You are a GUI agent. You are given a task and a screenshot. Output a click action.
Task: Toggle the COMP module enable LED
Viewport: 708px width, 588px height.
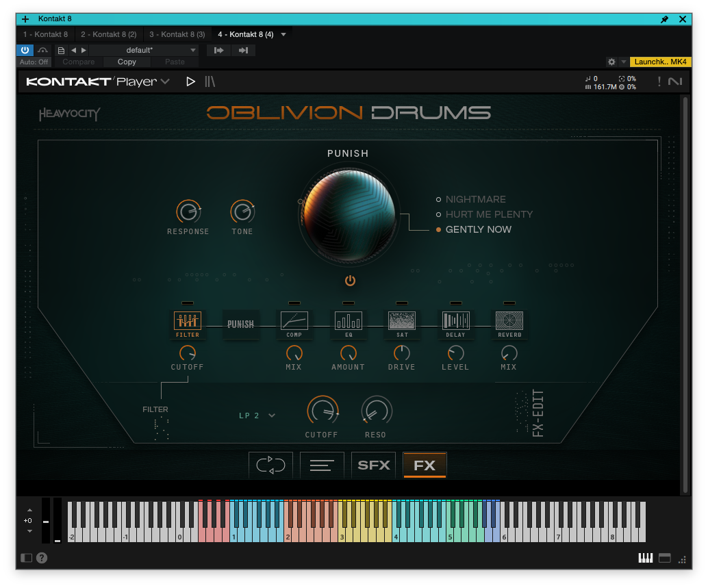pos(294,303)
